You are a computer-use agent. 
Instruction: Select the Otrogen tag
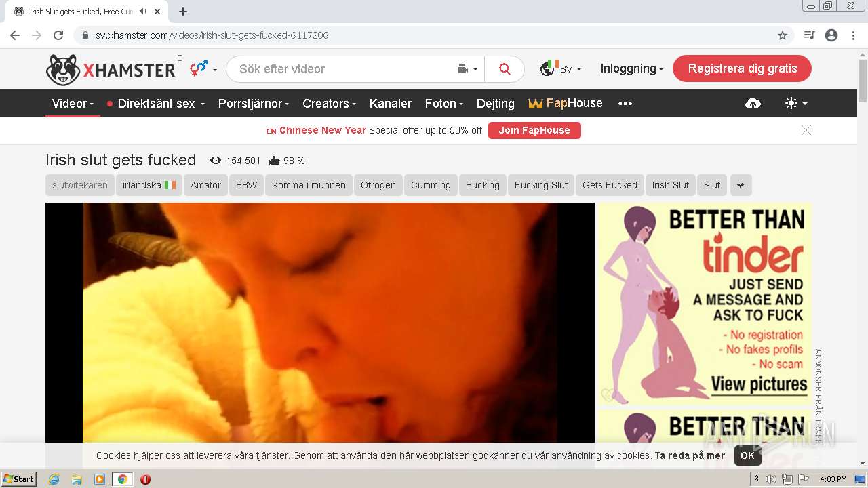tap(378, 185)
